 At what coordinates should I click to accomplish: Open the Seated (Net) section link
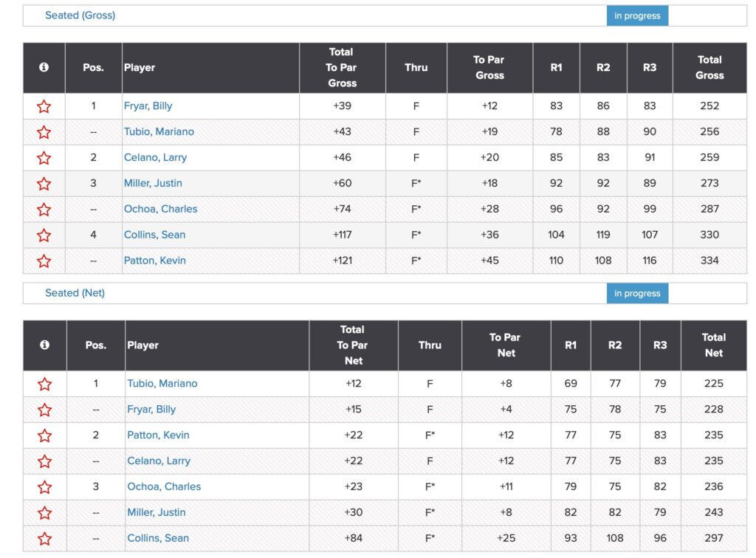tap(75, 293)
